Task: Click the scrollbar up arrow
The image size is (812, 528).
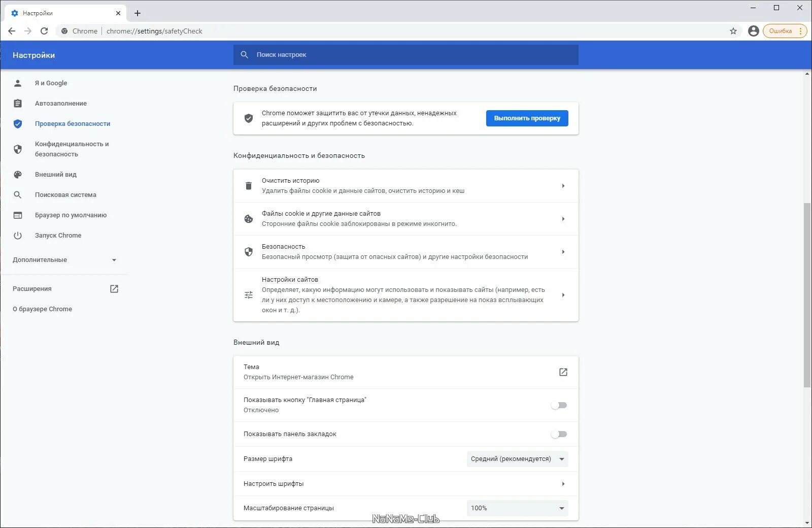Action: (x=807, y=74)
